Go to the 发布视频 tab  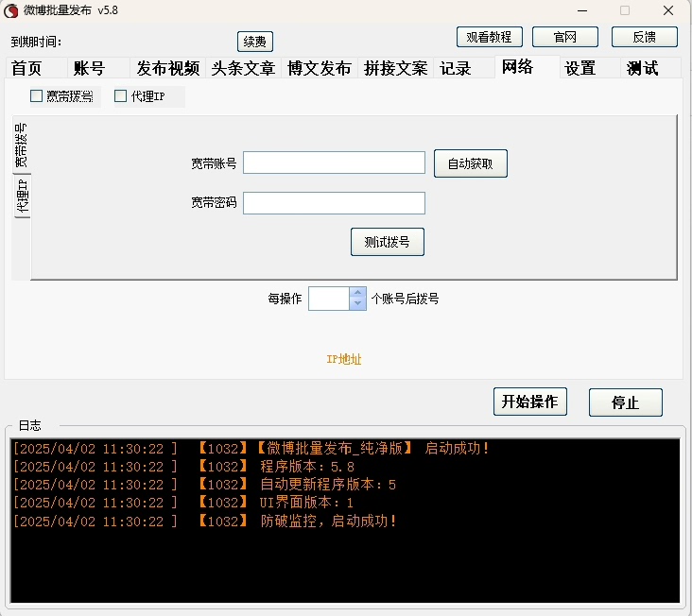167,68
